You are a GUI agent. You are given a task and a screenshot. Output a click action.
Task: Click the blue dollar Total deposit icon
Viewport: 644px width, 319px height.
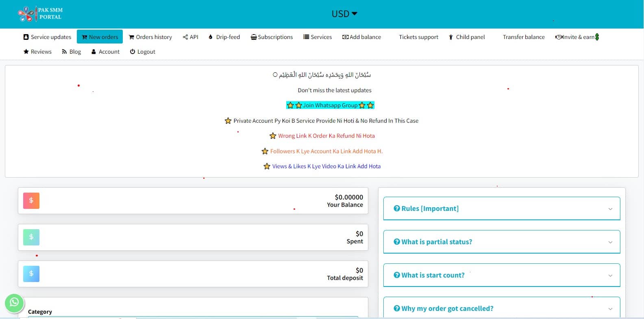pos(31,274)
